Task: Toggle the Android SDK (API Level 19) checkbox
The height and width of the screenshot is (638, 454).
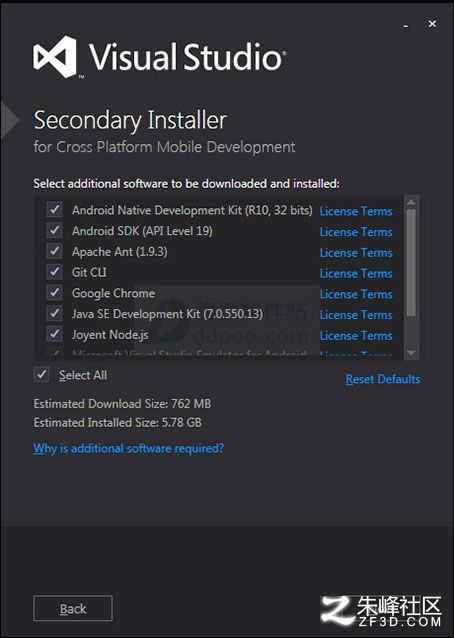Action: pyautogui.click(x=54, y=230)
